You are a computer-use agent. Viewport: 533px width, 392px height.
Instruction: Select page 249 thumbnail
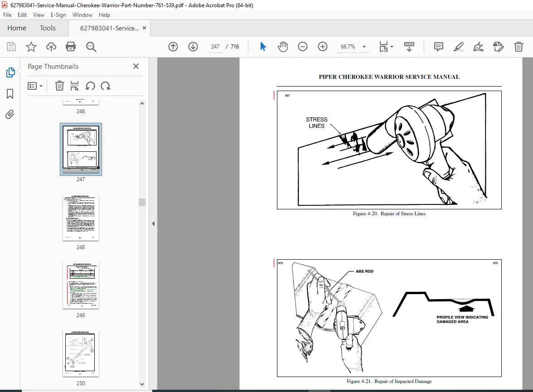(81, 286)
